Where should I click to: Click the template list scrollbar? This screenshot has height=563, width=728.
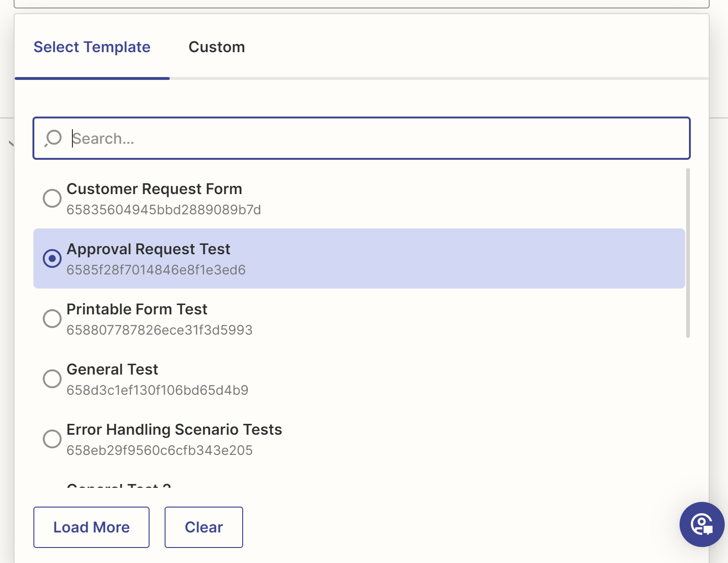coord(688,253)
